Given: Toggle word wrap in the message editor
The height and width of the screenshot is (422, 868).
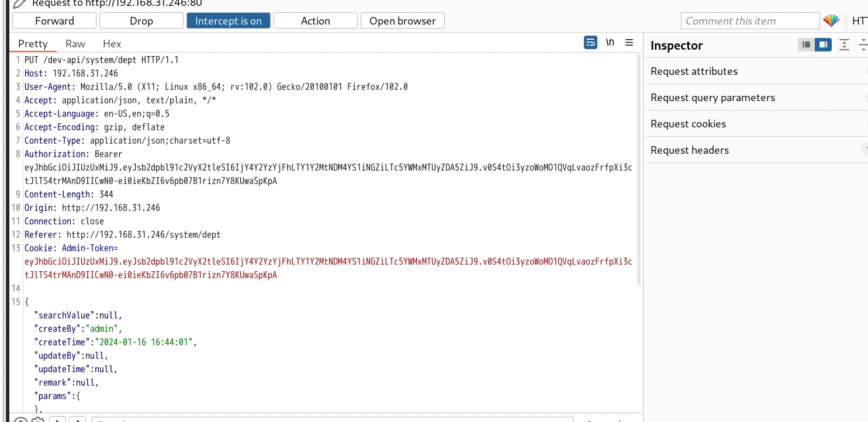Looking at the screenshot, I should [x=590, y=43].
